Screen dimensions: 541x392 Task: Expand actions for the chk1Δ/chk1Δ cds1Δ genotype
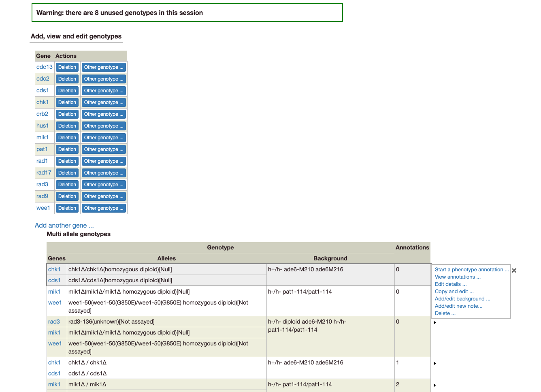coord(435,364)
